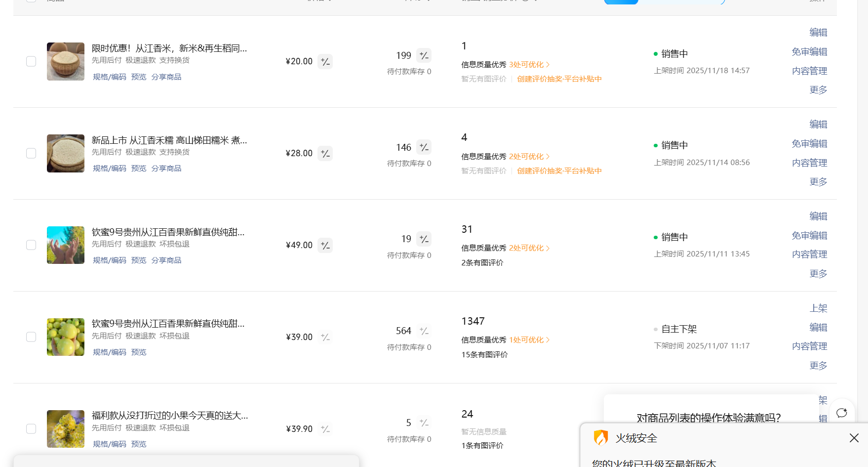Click the price edit icon next to ¥20.00

click(325, 62)
